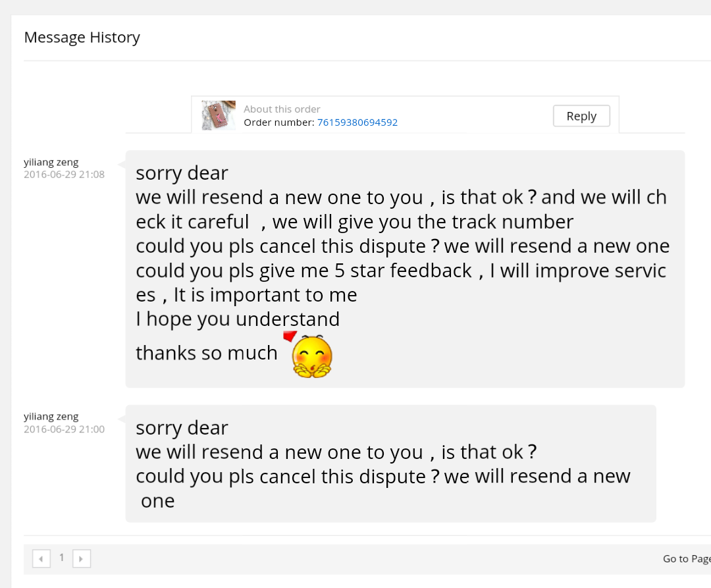Click the "Order number:" label text

point(279,122)
